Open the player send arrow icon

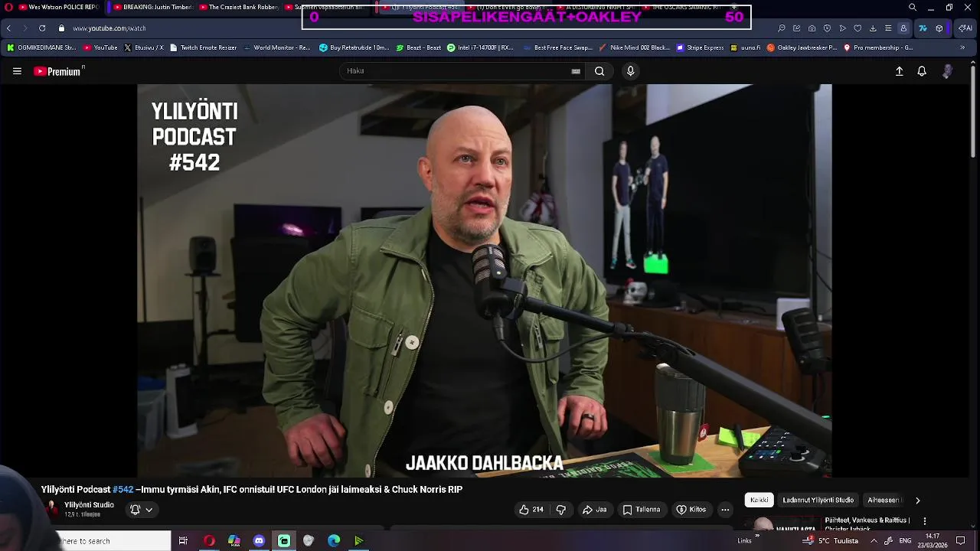pos(842,28)
